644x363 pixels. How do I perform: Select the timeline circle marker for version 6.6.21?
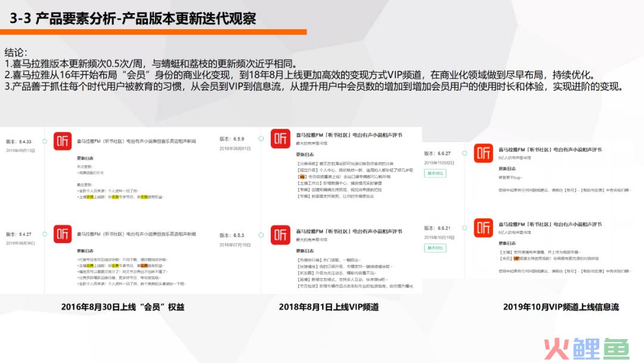(x=465, y=227)
